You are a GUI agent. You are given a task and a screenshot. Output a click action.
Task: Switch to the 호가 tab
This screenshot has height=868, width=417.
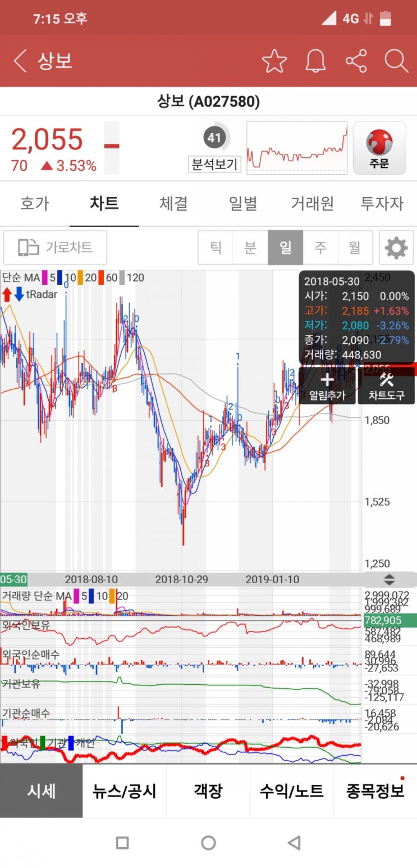(x=35, y=203)
